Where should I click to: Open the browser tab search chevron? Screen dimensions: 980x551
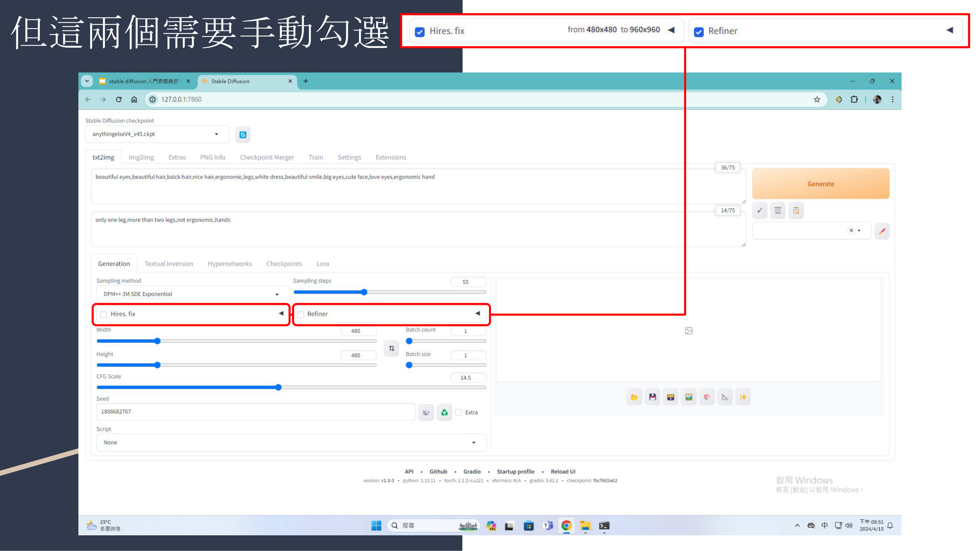click(x=87, y=81)
